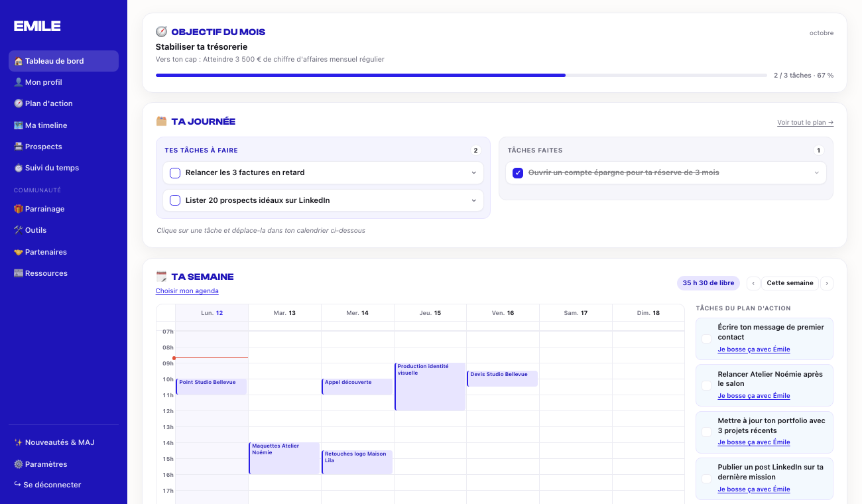Screen dimensions: 862x504
Task: Open Voir tout le plan link
Action: (805, 123)
